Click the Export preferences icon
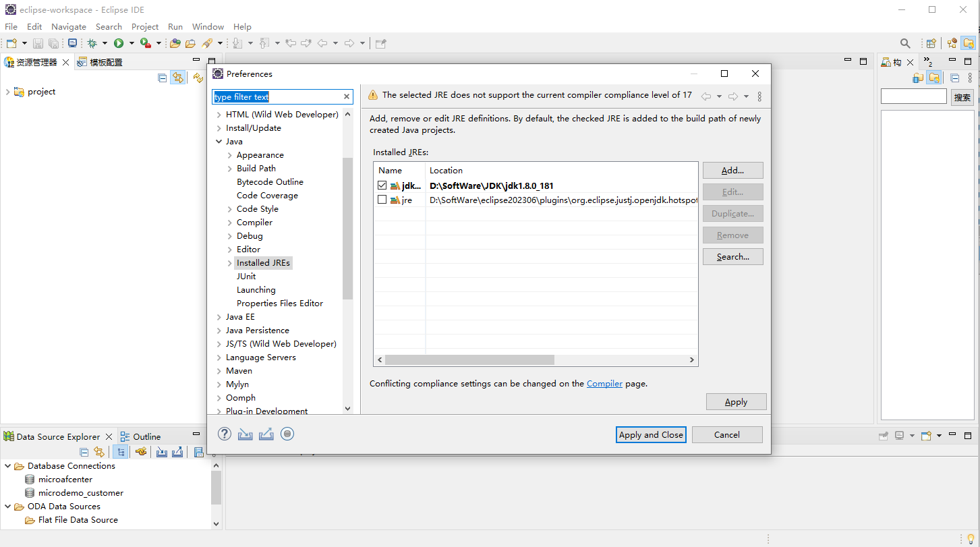Screen dimensions: 980x547 tap(266, 434)
